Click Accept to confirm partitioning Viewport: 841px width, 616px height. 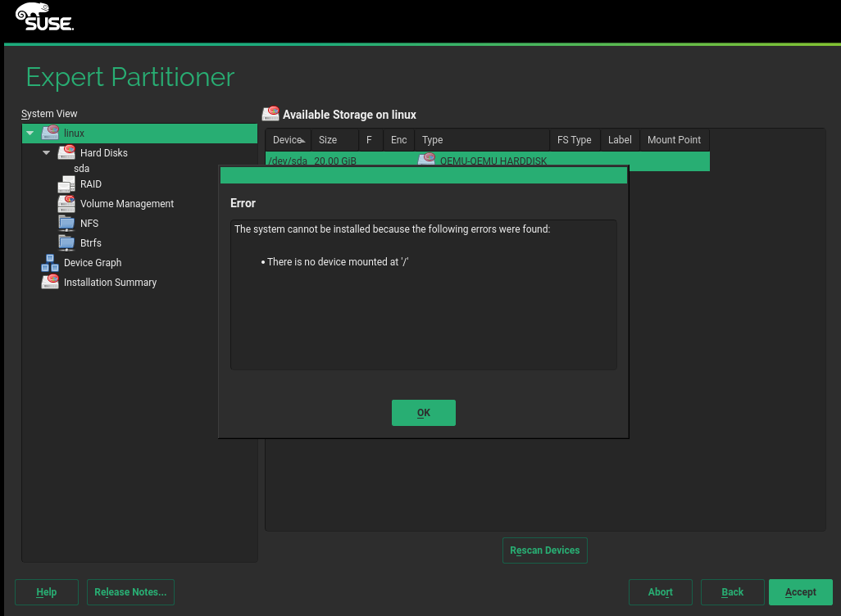pyautogui.click(x=800, y=592)
